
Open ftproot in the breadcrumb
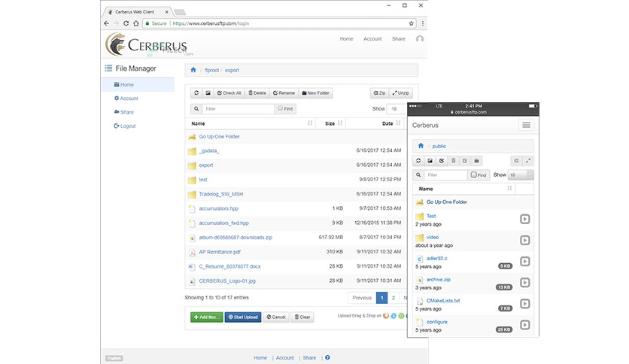[x=212, y=70]
